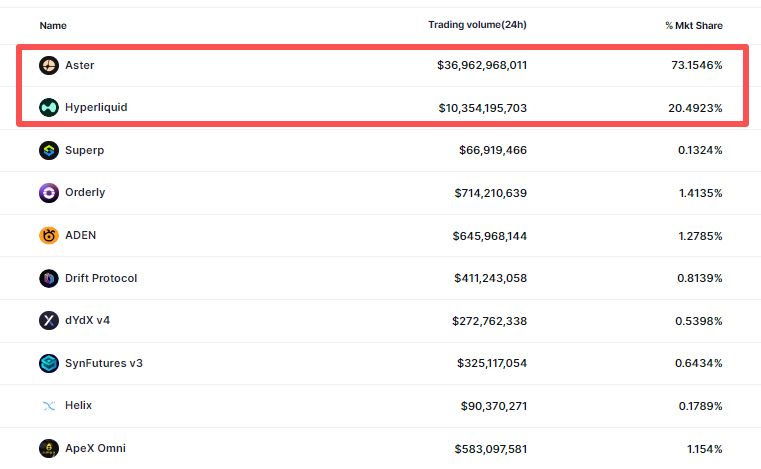
Task: Open the Hyperliquid exchange name link
Action: coord(96,107)
